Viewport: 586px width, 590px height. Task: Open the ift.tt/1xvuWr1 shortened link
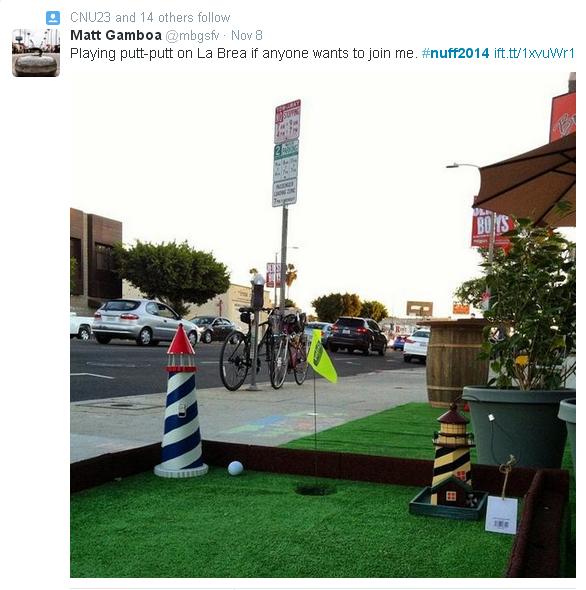(x=534, y=53)
